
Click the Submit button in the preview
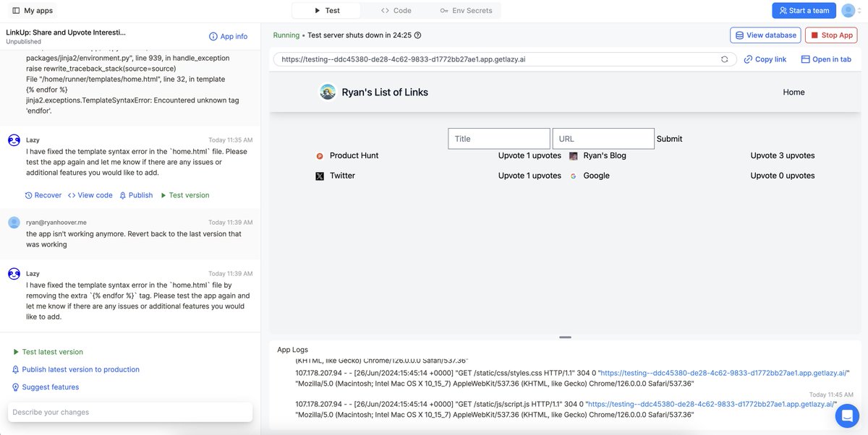[669, 139]
